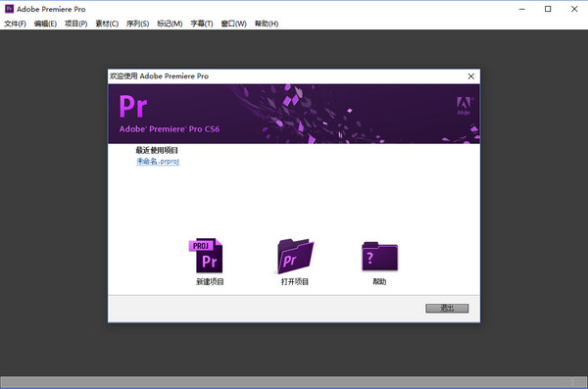
Task: Maximize the Adobe Premiere Pro window
Action: (x=548, y=9)
